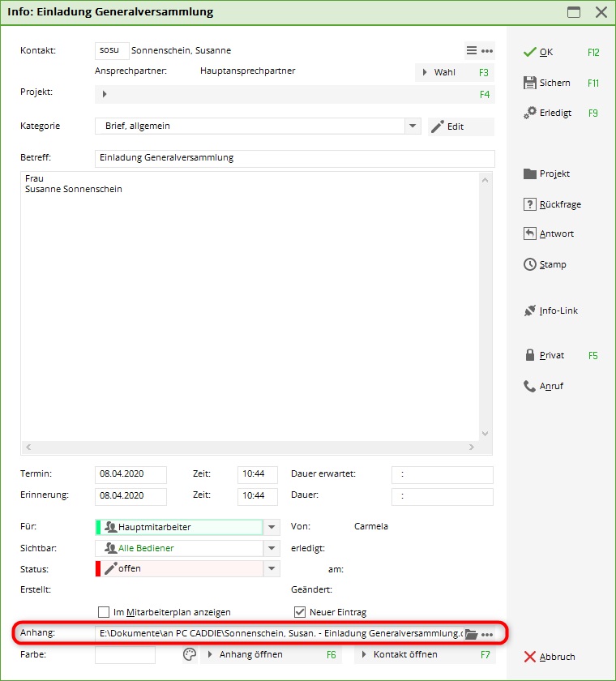616x681 pixels.
Task: Mark the entry as Privat
Action: (x=551, y=355)
